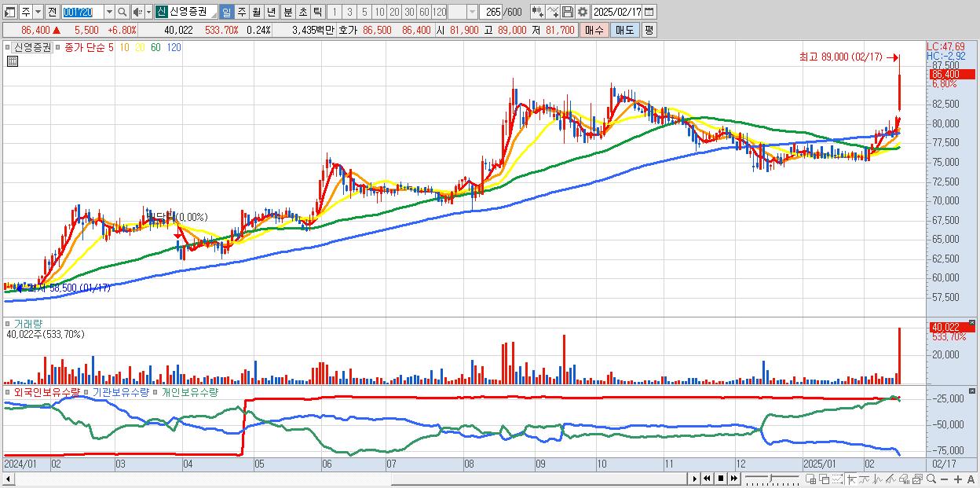
Task: Open the stock code 001720 history dropdown
Action: [109, 12]
